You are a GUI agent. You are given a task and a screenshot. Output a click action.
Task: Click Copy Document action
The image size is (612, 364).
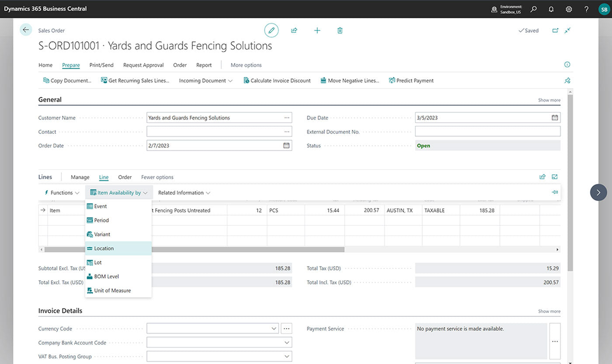[67, 80]
